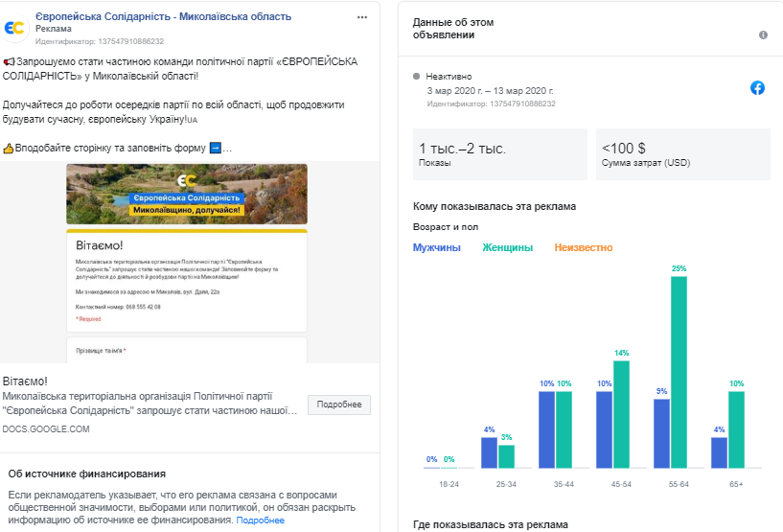
Task: Click the 10% men bar for 35-44
Action: (547, 429)
